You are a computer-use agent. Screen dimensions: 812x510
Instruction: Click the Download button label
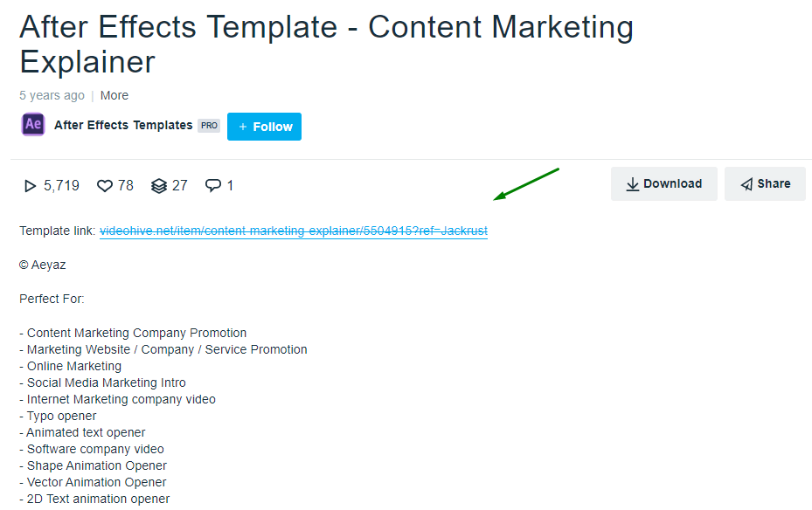[672, 184]
